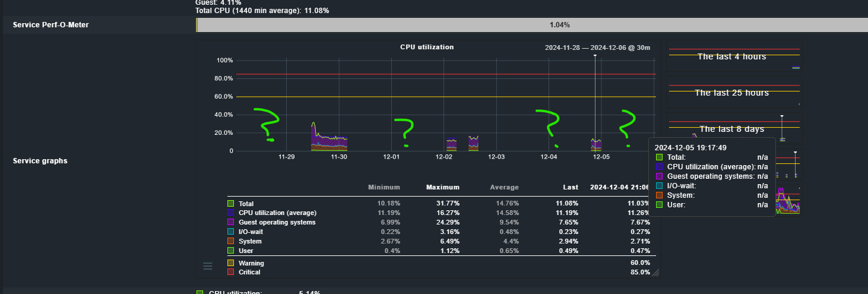Select the Critical red legend swatch
The image size is (868, 294).
click(x=230, y=272)
